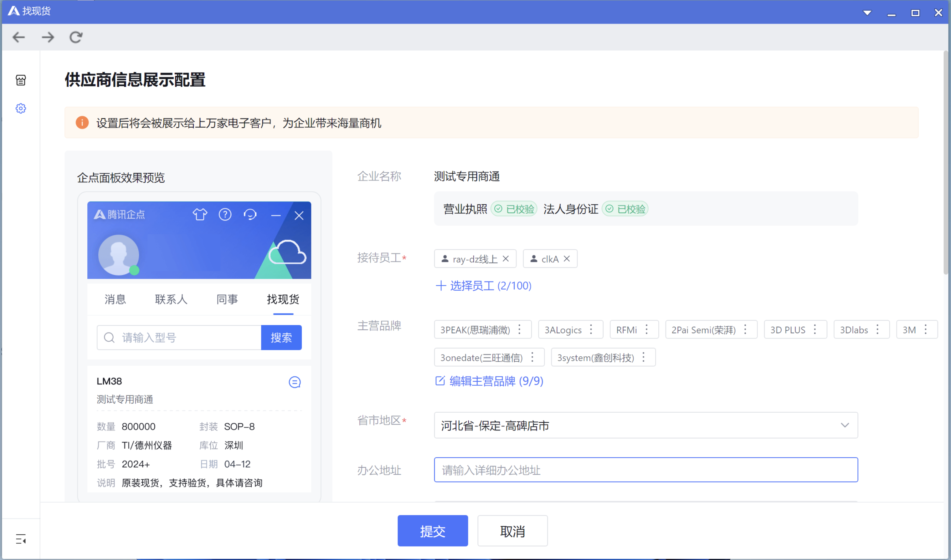Click the vertical scrollbar on the right
The image size is (951, 560).
pyautogui.click(x=946, y=162)
